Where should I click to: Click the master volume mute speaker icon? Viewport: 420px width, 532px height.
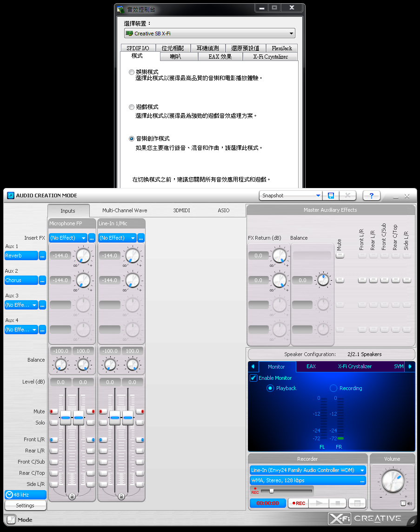pos(409,504)
